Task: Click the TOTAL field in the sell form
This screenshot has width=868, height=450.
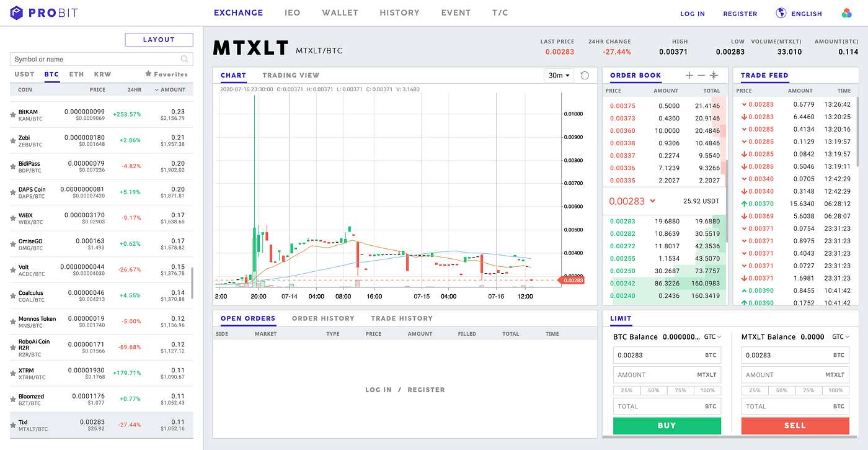Action: 795,407
